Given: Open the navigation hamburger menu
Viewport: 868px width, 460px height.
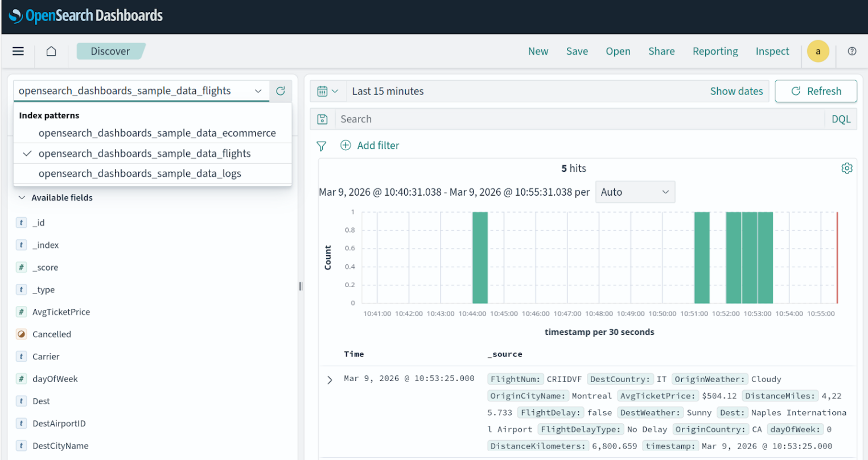Looking at the screenshot, I should [x=18, y=51].
